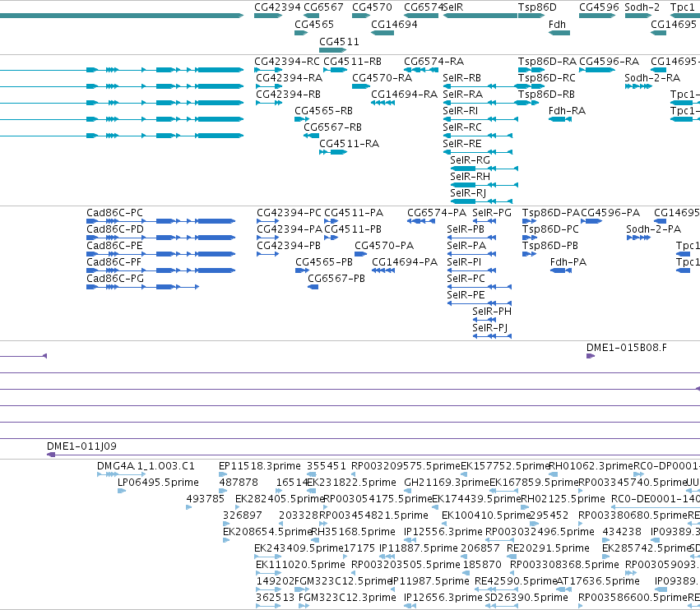700x610 pixels.
Task: Open the EK208654.5prime EST label
Action: tap(267, 532)
